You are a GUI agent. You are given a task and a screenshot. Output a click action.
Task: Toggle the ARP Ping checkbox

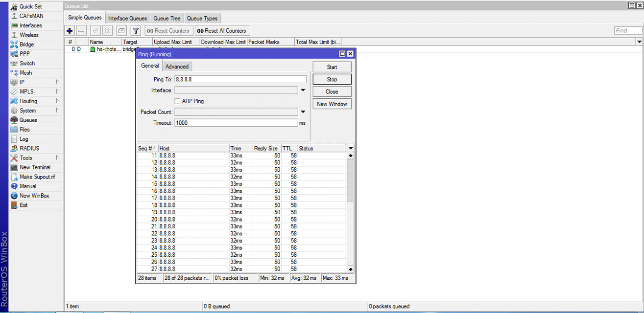[x=178, y=101]
